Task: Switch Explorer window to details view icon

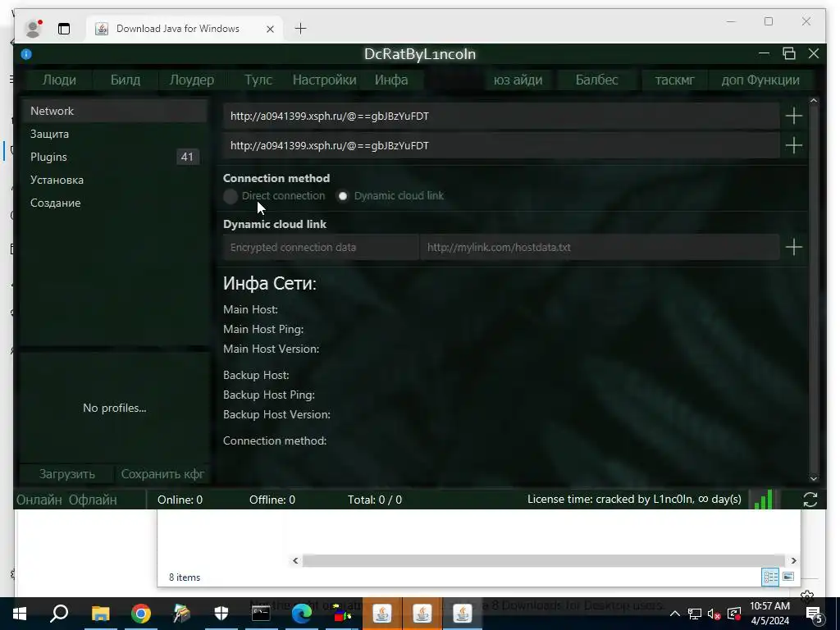Action: tap(770, 577)
